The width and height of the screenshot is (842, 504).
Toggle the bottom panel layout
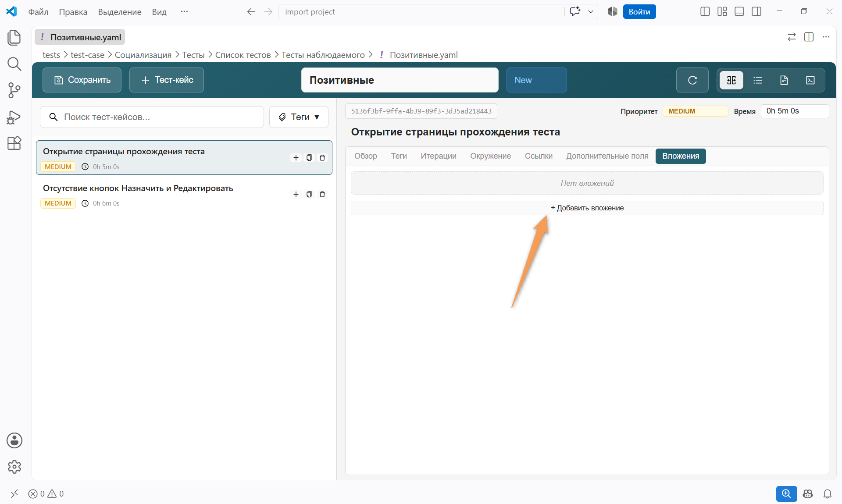click(x=739, y=12)
